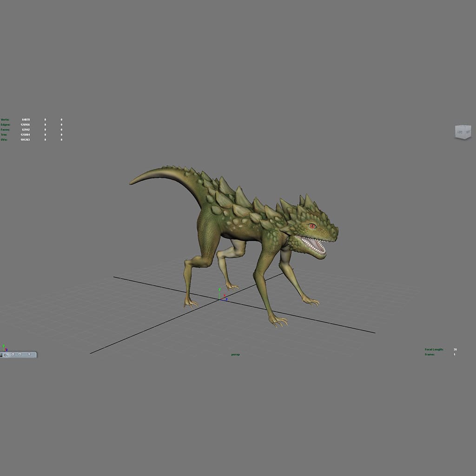
Task: Click the right-hand face of the ViewCube
Action: [x=468, y=133]
